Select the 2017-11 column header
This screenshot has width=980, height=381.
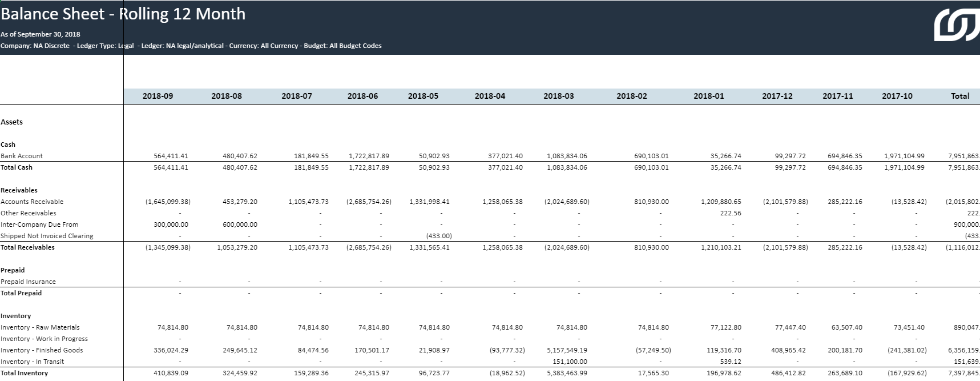tap(838, 96)
